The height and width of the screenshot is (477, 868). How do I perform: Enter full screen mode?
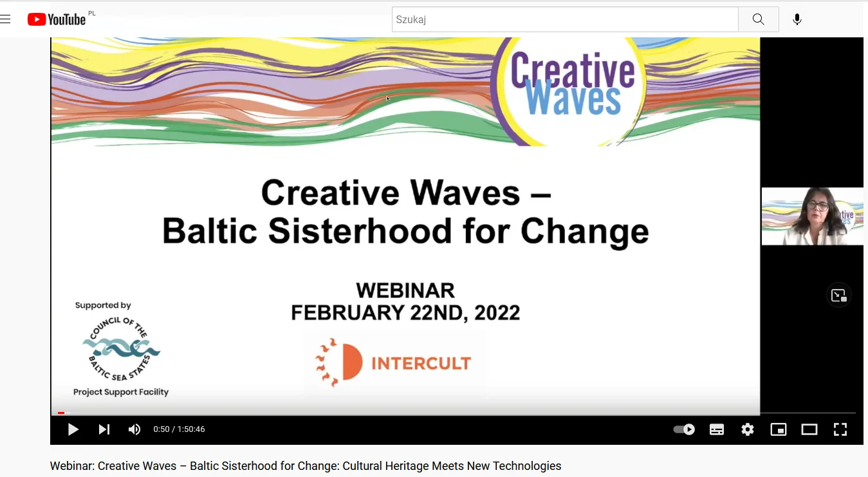pyautogui.click(x=840, y=429)
